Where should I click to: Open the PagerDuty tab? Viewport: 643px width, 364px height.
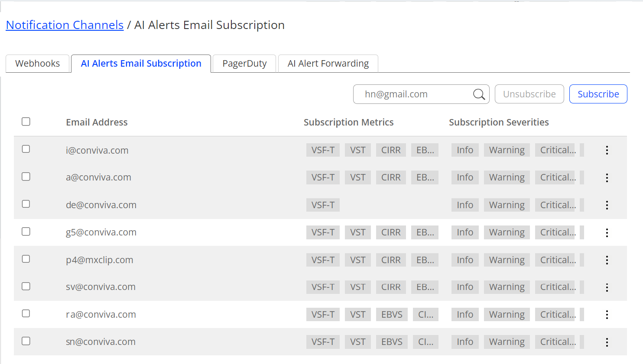(244, 64)
